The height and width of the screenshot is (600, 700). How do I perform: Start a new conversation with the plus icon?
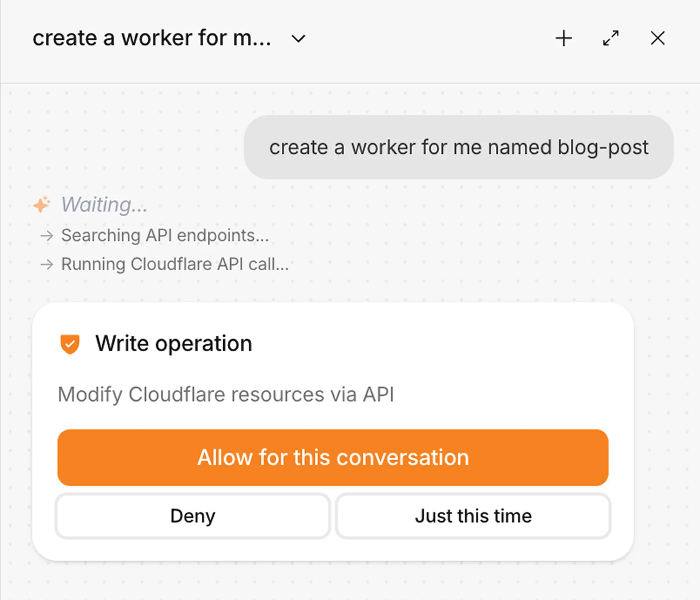click(x=564, y=38)
